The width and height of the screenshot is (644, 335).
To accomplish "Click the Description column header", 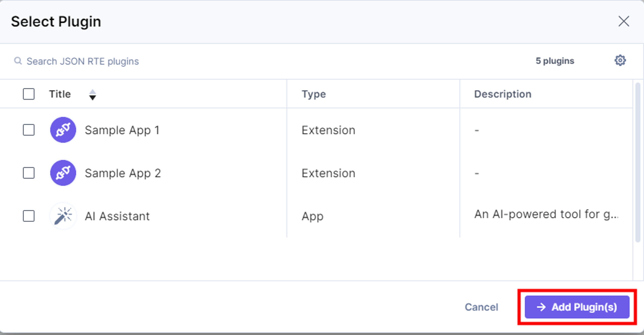I will coord(503,94).
